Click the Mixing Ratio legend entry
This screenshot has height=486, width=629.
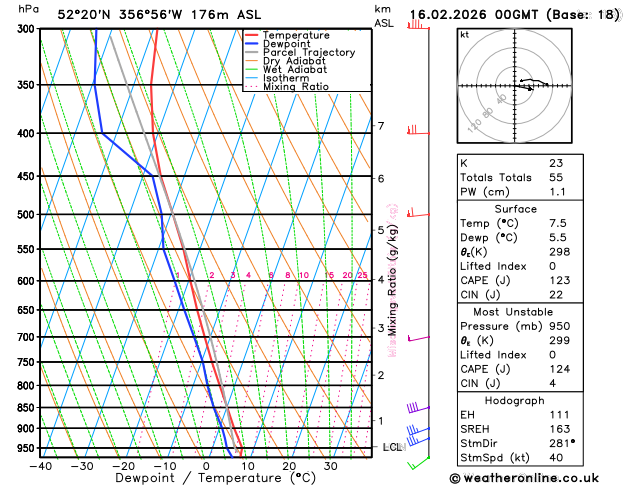click(x=287, y=87)
